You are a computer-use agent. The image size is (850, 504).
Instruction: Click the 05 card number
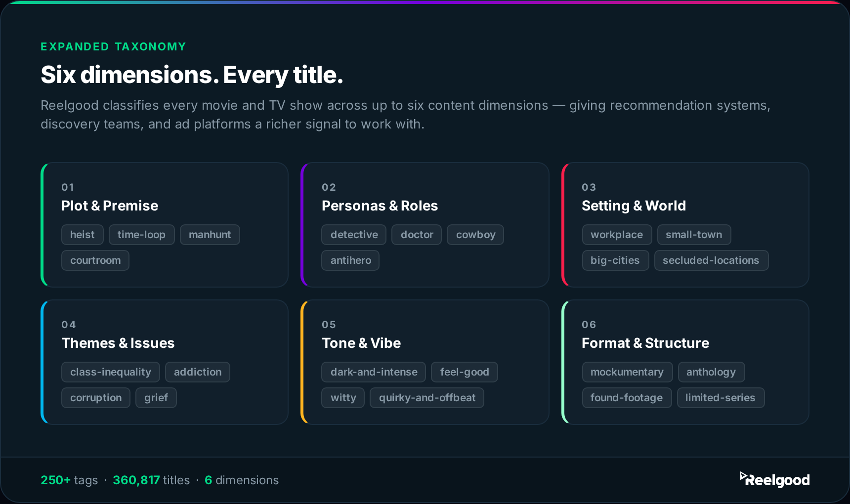coord(329,325)
